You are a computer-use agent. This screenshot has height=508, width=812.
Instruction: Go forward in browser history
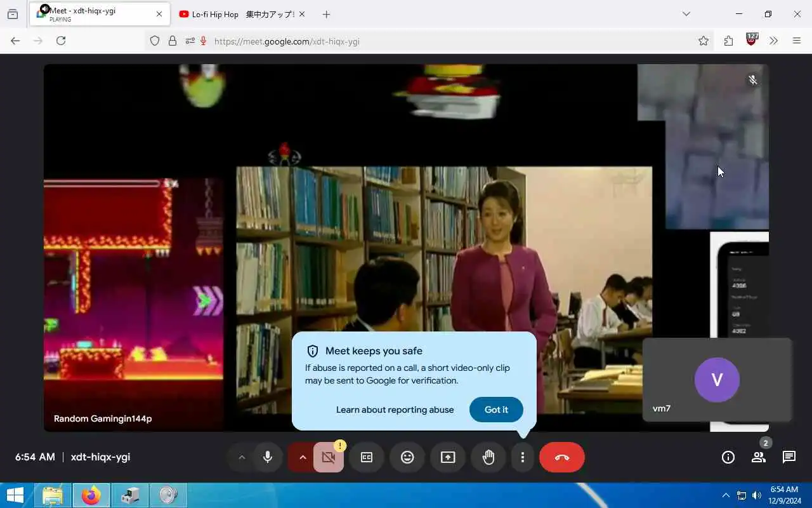[38, 41]
